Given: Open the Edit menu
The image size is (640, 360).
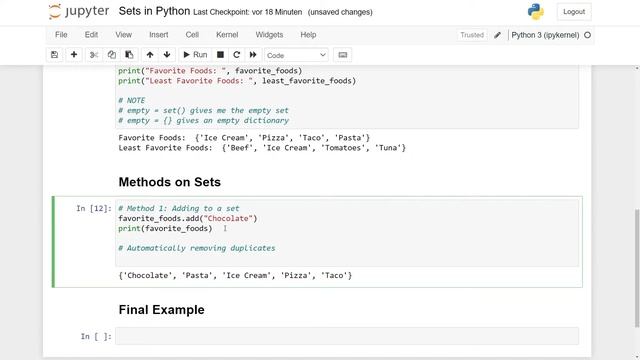Looking at the screenshot, I should (91, 35).
